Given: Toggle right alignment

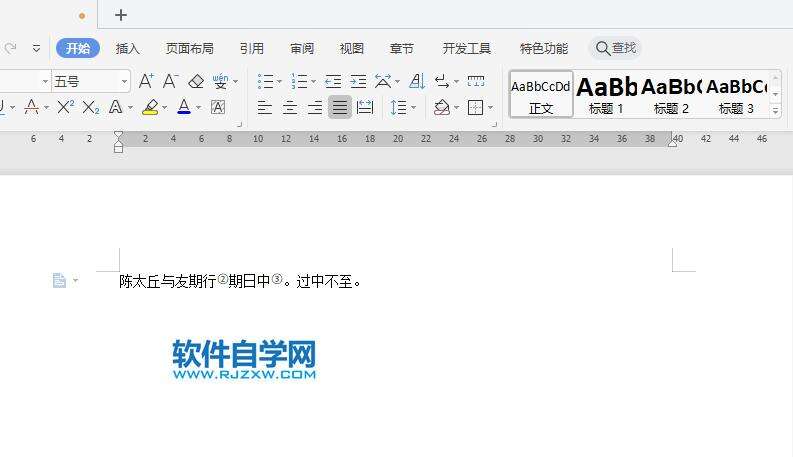Looking at the screenshot, I should tap(315, 107).
